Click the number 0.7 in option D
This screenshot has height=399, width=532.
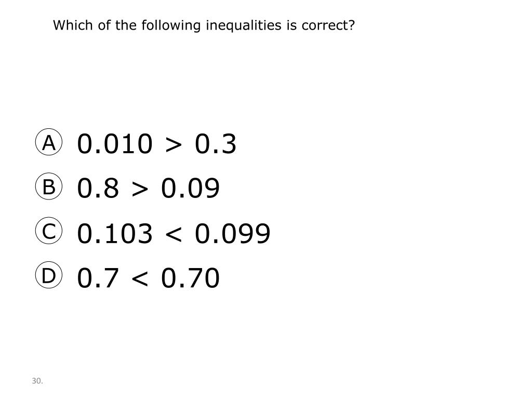point(98,278)
